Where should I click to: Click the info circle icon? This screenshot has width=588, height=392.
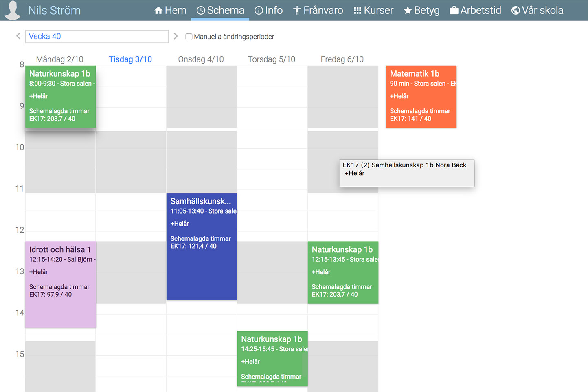tap(259, 10)
